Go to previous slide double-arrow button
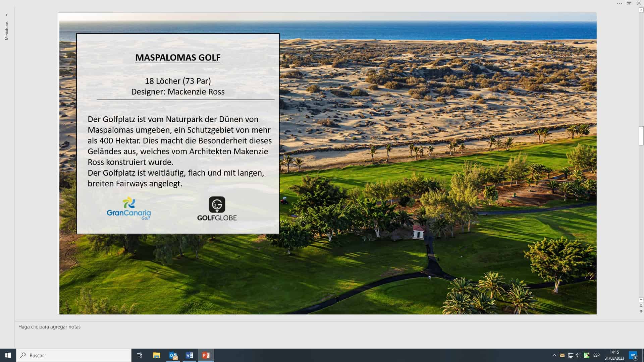 tap(641, 306)
